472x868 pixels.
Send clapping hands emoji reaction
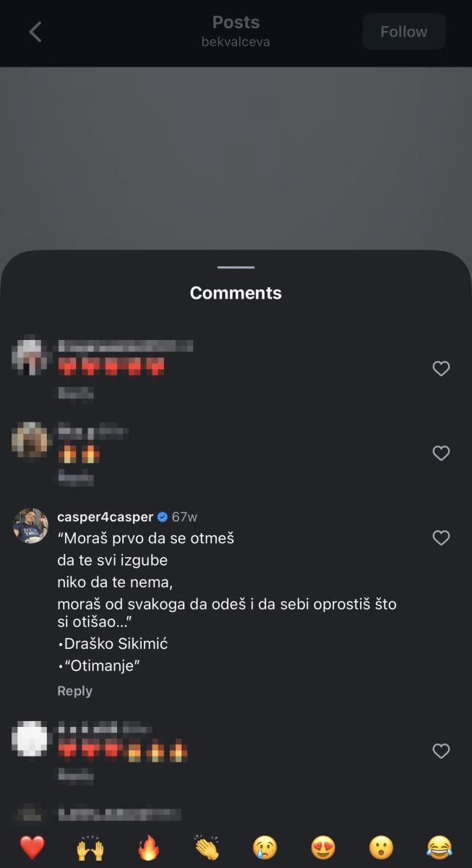pos(207,847)
